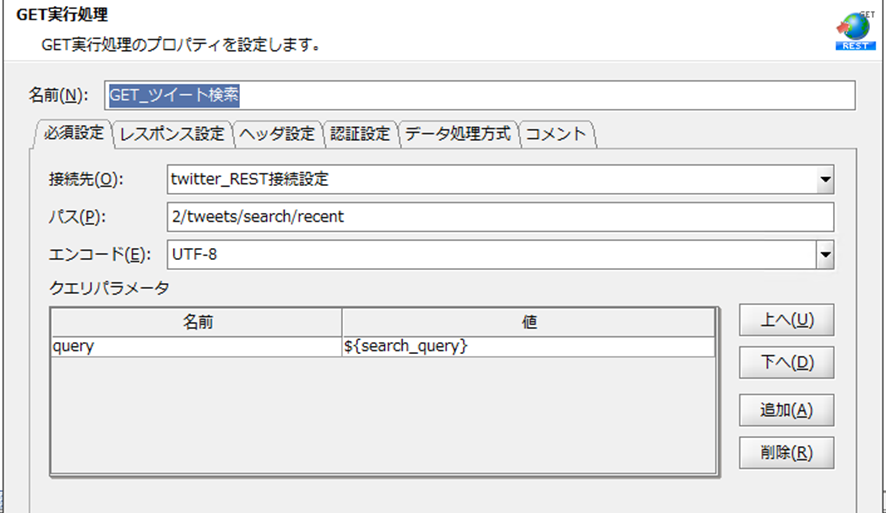Click the 下へ(D) button
Viewport: 886px width, 513px height.
(787, 363)
